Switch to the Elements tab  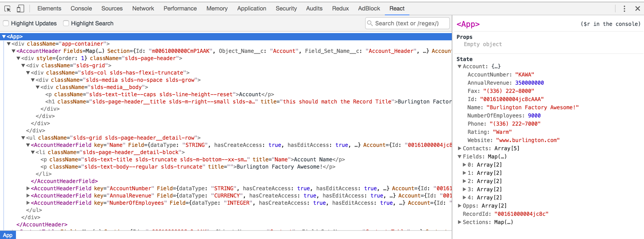[49, 9]
